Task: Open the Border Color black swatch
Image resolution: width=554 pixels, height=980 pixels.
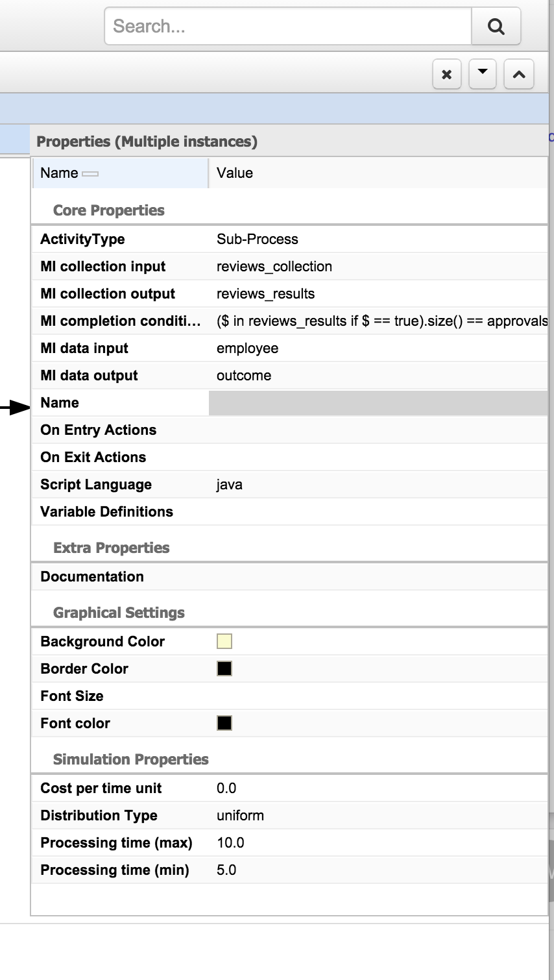Action: [224, 668]
